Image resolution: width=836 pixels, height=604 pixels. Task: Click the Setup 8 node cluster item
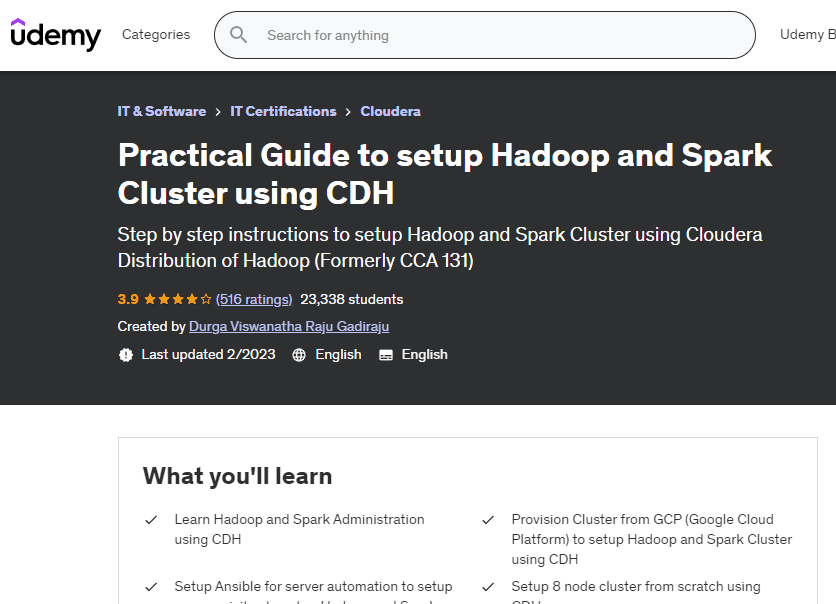(x=636, y=591)
